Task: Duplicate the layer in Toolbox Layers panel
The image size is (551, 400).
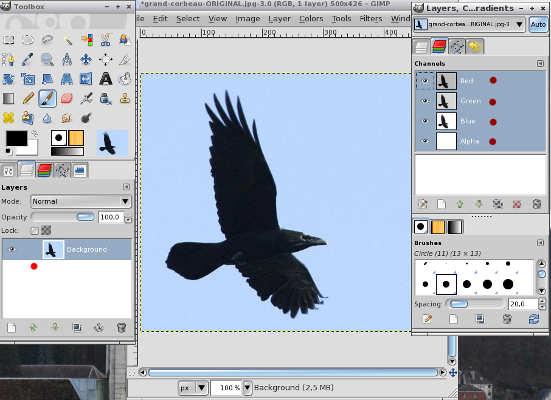Action: pyautogui.click(x=77, y=328)
